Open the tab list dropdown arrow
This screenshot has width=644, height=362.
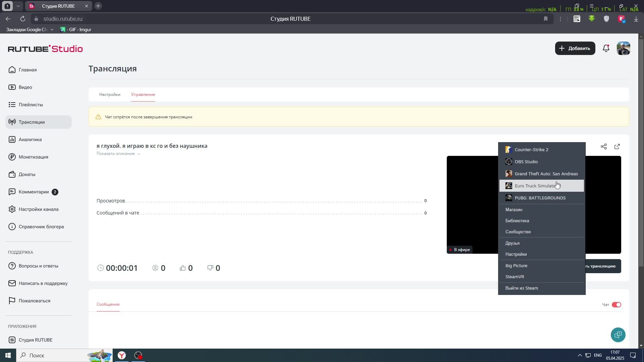point(18,6)
